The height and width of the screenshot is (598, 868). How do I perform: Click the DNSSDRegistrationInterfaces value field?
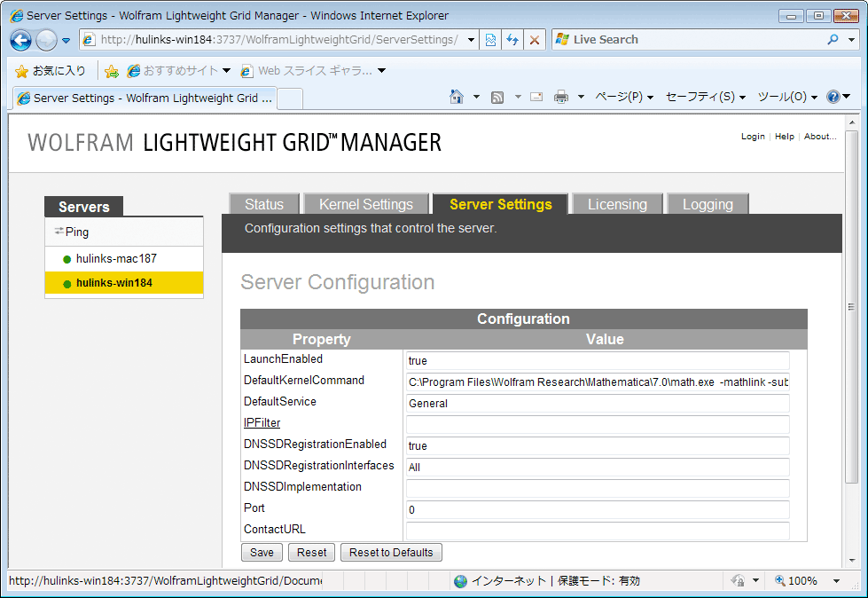point(598,468)
